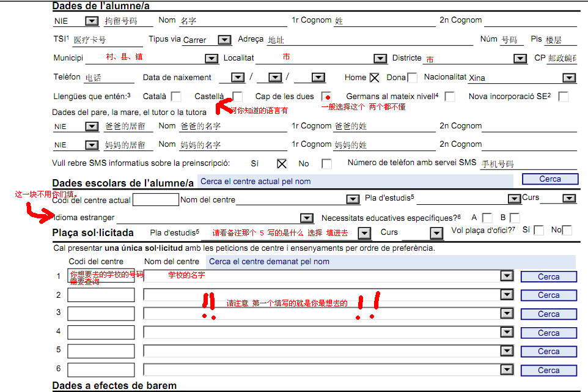Expand the NIE document type dropdown

click(93, 20)
